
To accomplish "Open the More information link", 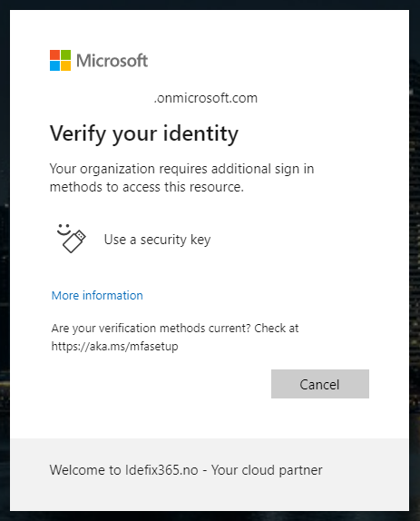I will tap(97, 295).
